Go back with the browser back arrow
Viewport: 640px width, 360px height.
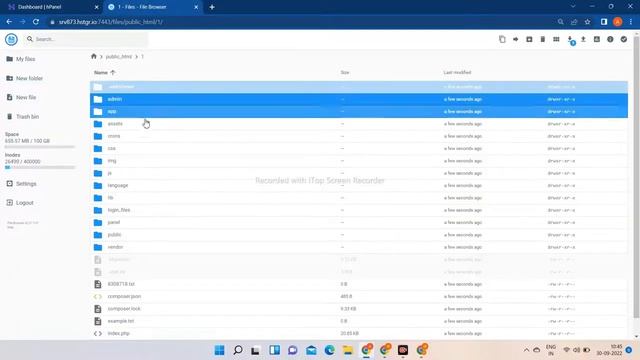click(9, 22)
